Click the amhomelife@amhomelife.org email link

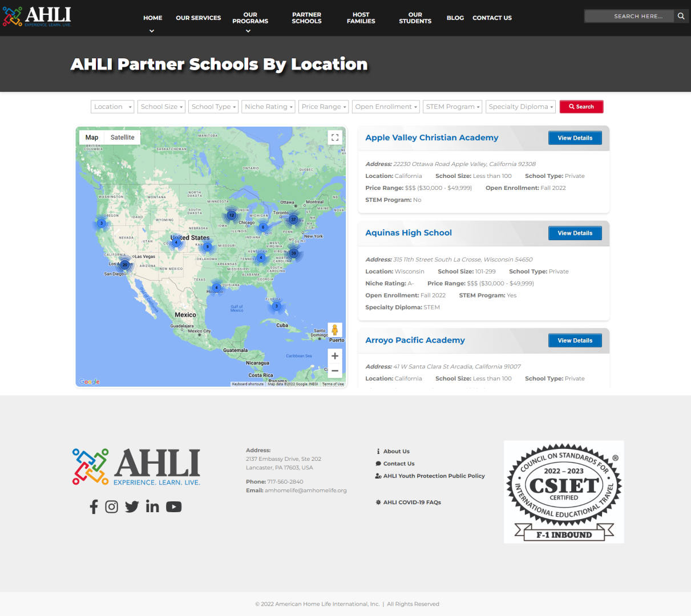tap(306, 491)
